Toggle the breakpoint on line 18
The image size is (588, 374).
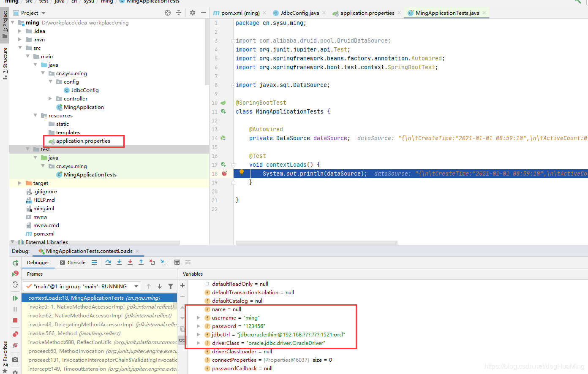point(224,173)
